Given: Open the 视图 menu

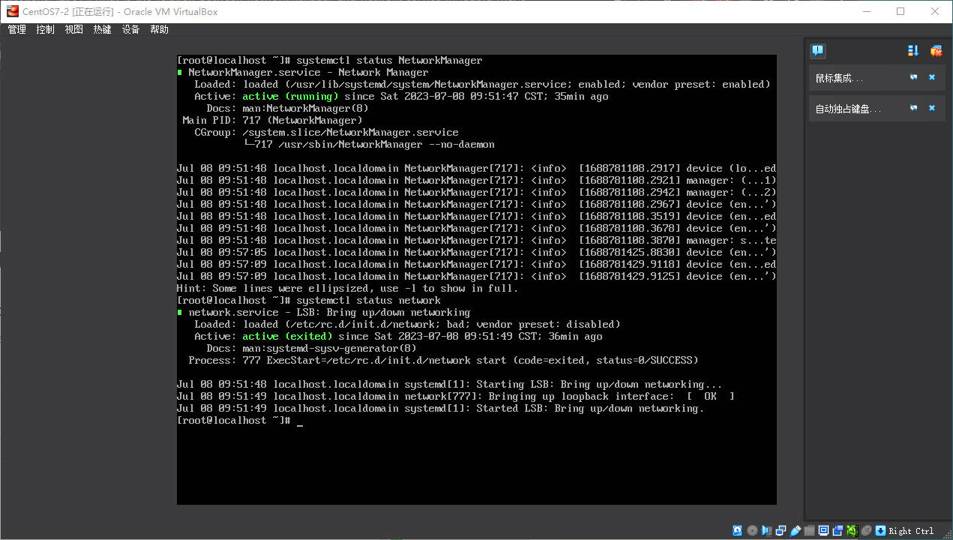Looking at the screenshot, I should click(74, 30).
